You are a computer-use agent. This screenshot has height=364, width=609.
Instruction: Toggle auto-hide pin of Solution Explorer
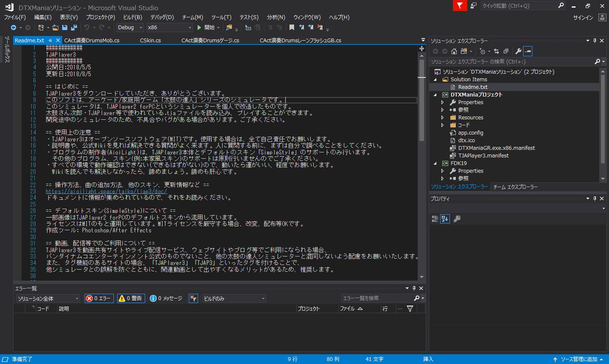pos(595,41)
